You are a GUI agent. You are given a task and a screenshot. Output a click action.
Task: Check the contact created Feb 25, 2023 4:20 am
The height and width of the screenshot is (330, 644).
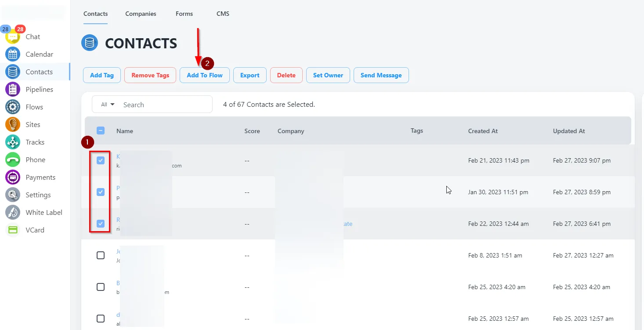(x=101, y=287)
